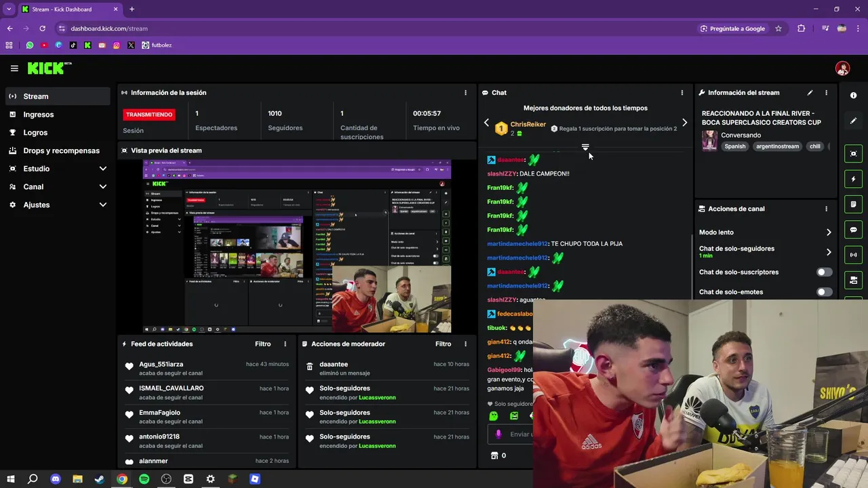Open the three-dot menu of Acciones de canal
This screenshot has height=488, width=868.
826,209
